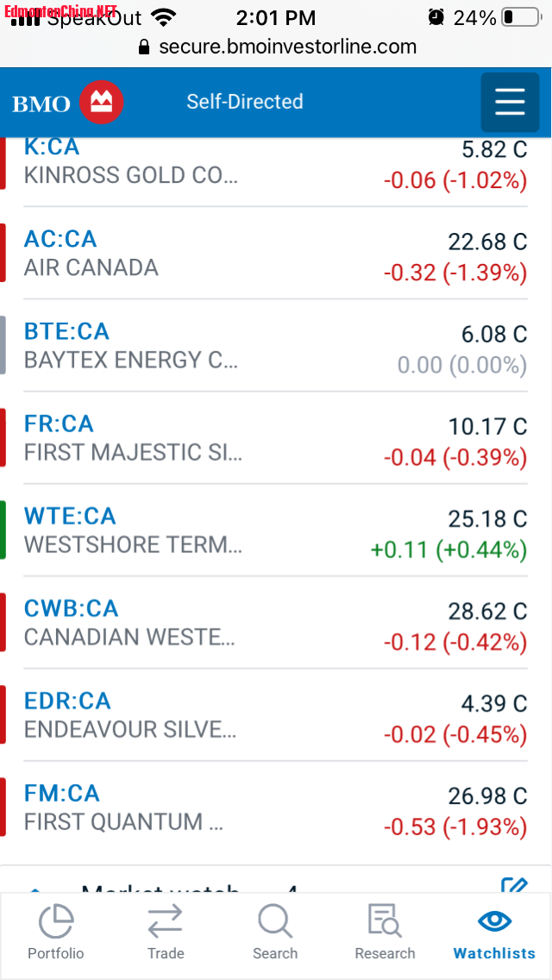
Task: Open FM:CA First Quantum quote
Action: [x=61, y=793]
